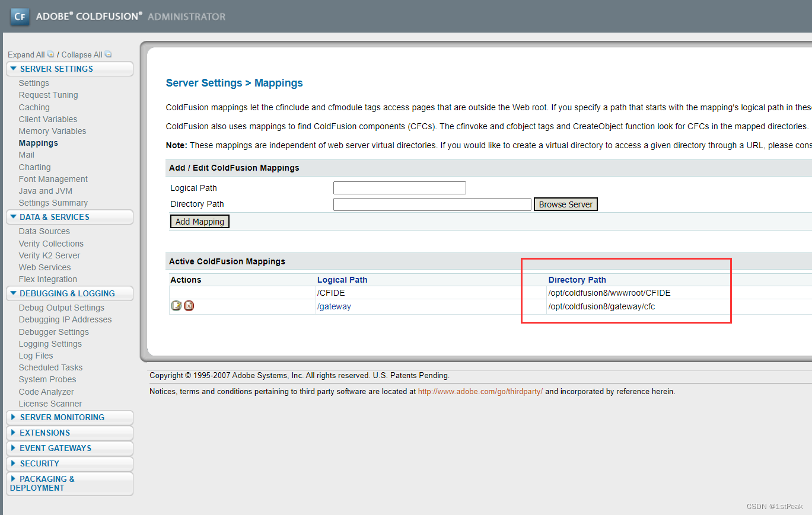The width and height of the screenshot is (812, 515).
Task: Focus the Logical Path input field
Action: tap(400, 188)
